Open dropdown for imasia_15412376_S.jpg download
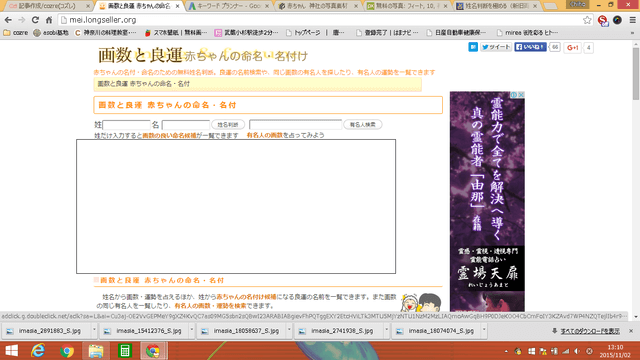This screenshot has height=360, width=640. click(x=191, y=330)
